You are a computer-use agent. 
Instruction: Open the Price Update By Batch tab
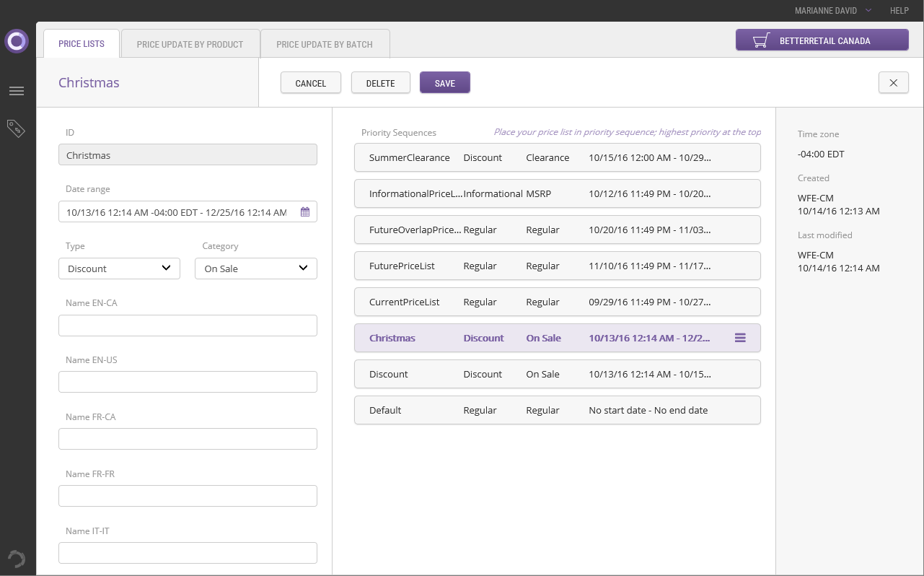tap(325, 44)
